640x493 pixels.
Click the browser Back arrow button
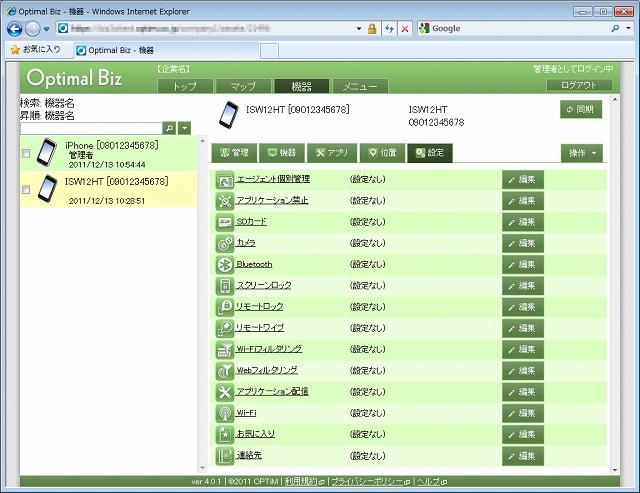click(x=15, y=29)
